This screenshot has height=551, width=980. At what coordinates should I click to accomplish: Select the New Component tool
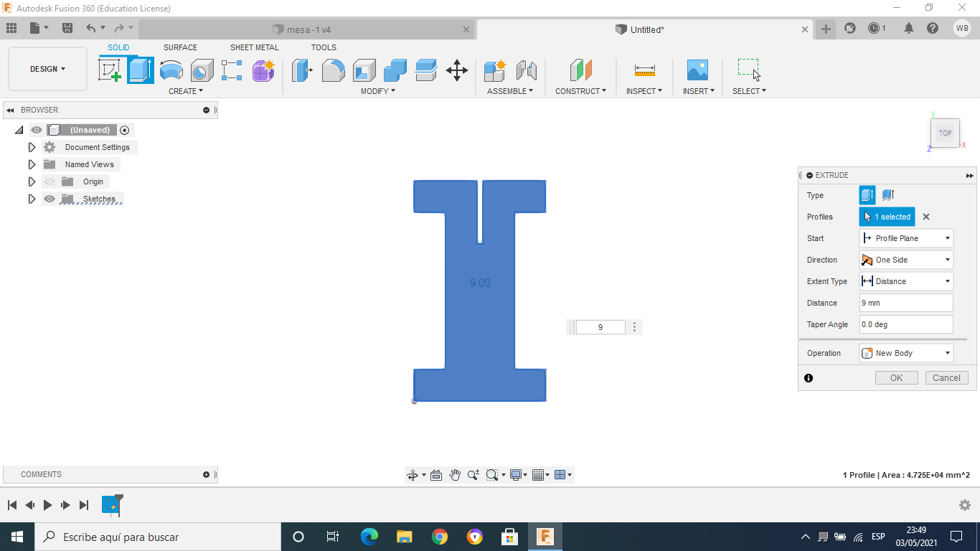[495, 70]
